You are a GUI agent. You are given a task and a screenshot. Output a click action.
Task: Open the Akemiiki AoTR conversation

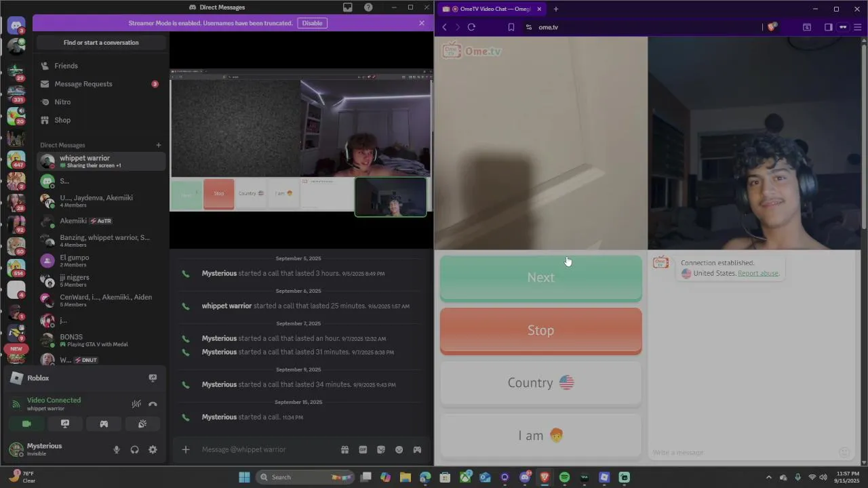pos(101,221)
